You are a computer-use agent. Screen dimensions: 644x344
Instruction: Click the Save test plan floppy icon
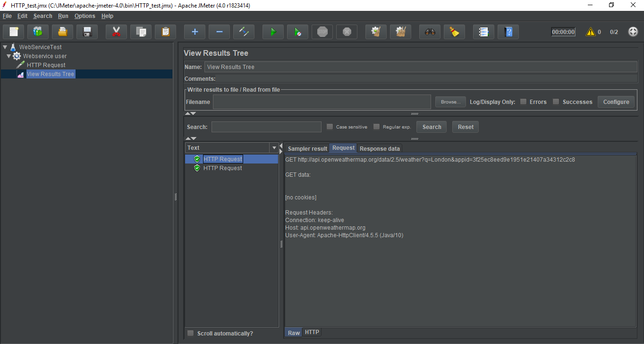tap(87, 32)
